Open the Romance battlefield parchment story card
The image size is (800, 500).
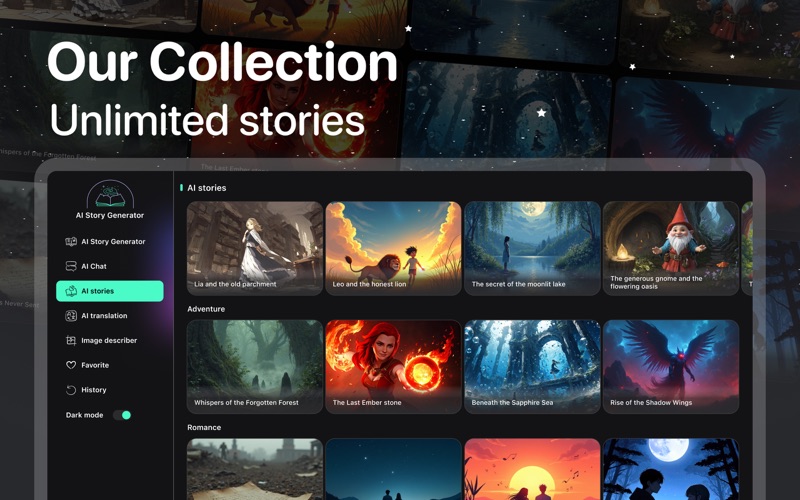255,469
